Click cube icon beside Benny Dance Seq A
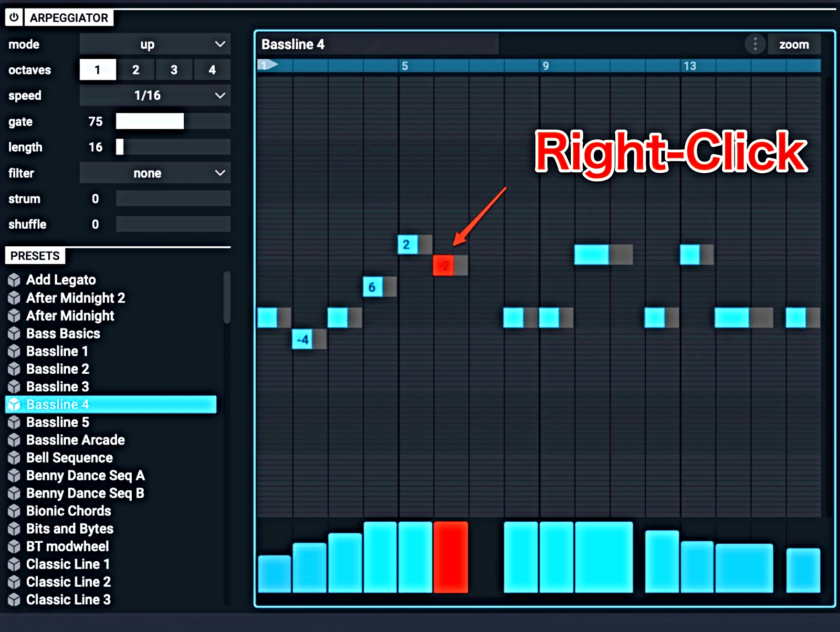Screen dimensions: 840x632 tap(14, 475)
